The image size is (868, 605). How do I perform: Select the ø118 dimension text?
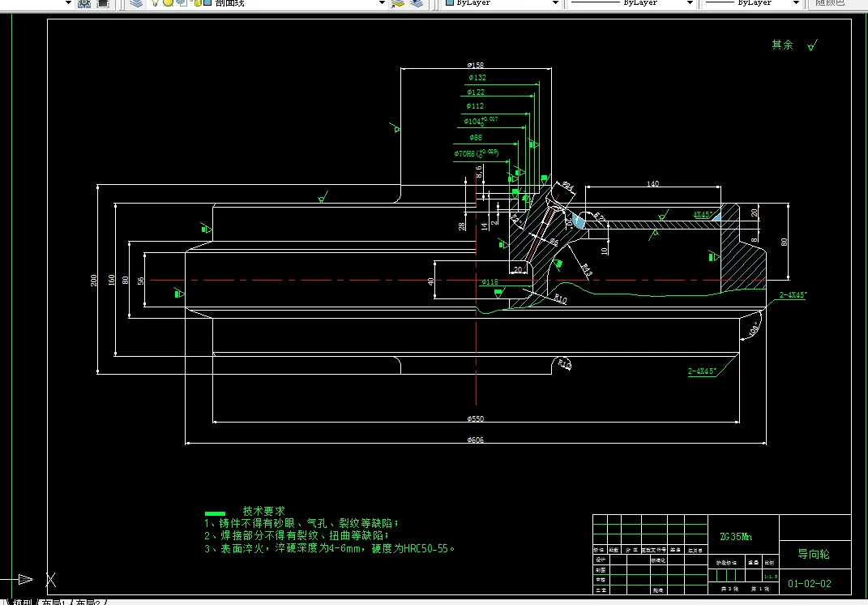[490, 282]
